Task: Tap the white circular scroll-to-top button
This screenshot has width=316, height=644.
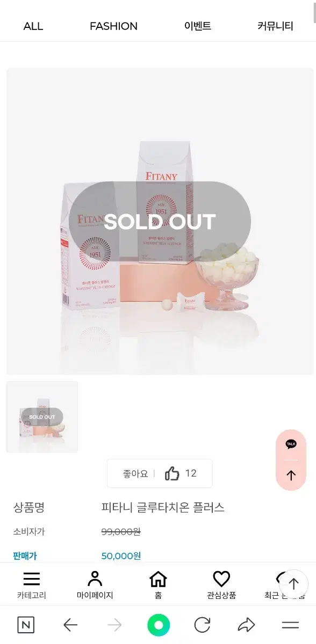Action: pyautogui.click(x=293, y=584)
